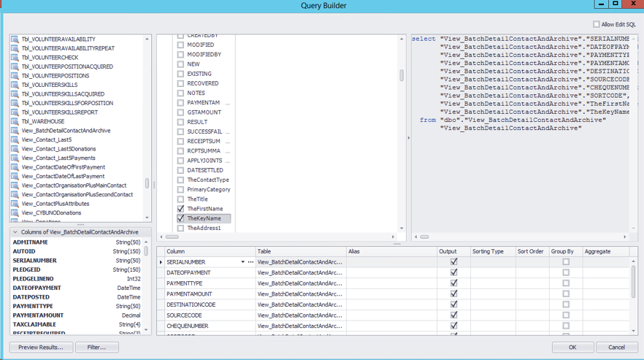Viewport: 644px width, 360px height.
Task: Open the Filter dialog button
Action: point(97,348)
